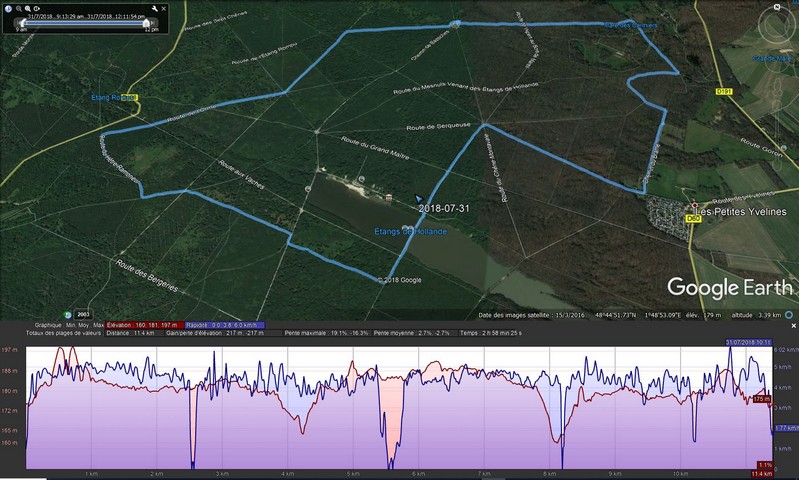Close the elevation profile panel
This screenshot has width=799, height=480.
click(x=793, y=325)
